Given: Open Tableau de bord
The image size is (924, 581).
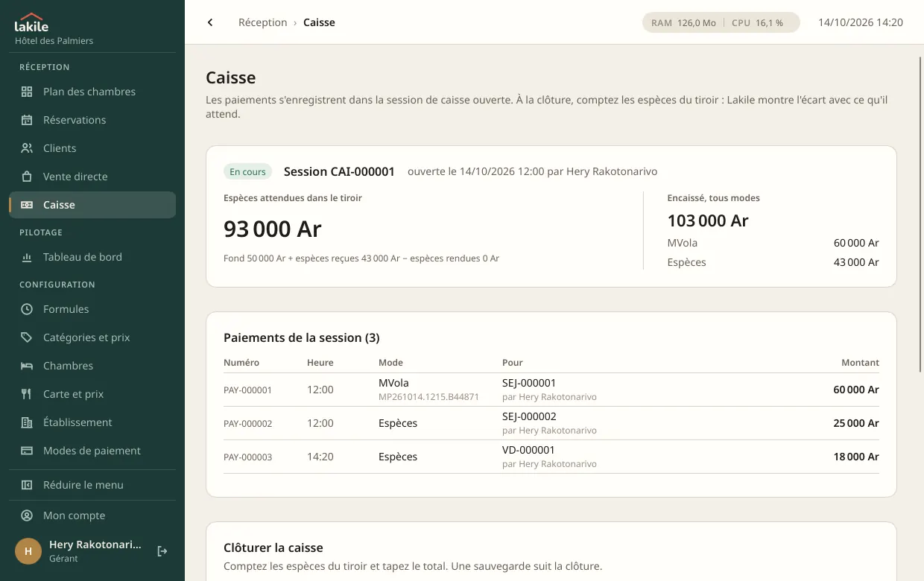Looking at the screenshot, I should [92, 257].
